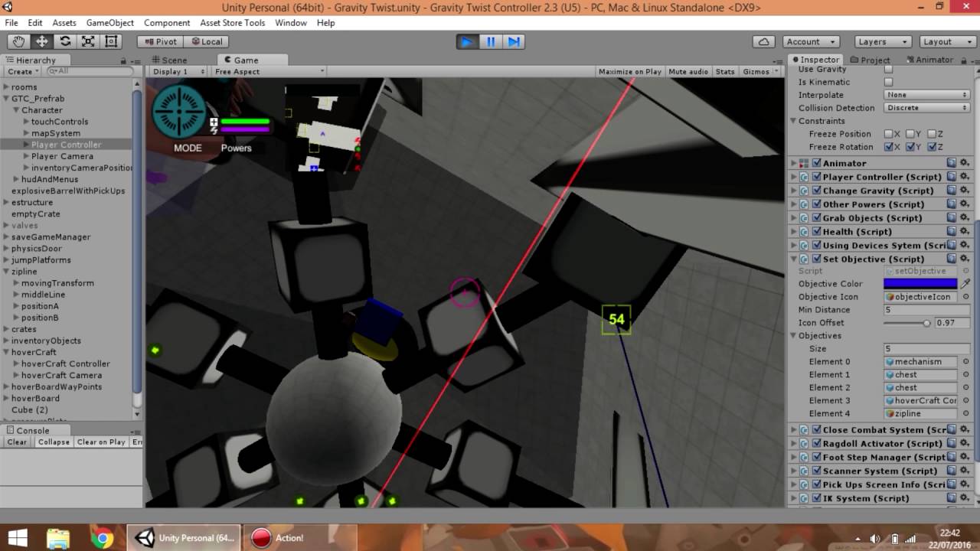Open Action! recorder in taskbar
The image size is (980, 551).
point(300,538)
